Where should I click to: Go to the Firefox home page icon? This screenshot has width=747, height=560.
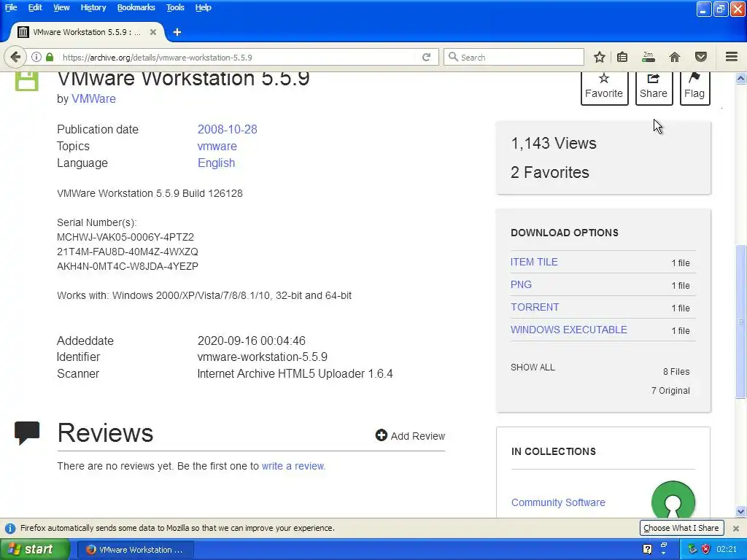coord(675,57)
